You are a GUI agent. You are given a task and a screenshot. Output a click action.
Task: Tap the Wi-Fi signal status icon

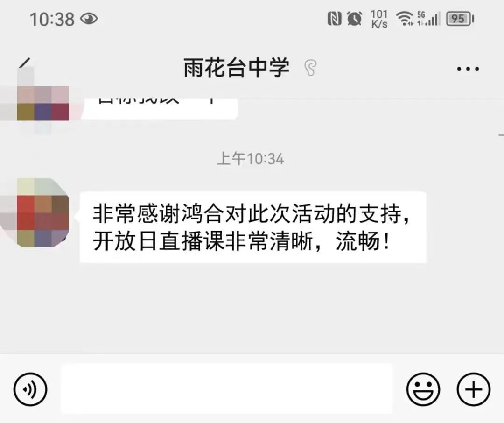(x=404, y=18)
